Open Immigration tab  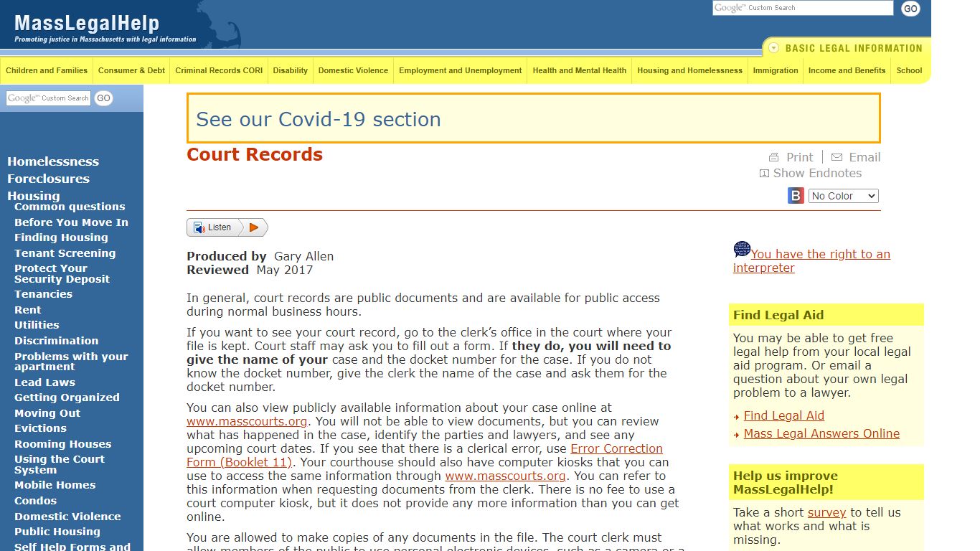pos(776,70)
